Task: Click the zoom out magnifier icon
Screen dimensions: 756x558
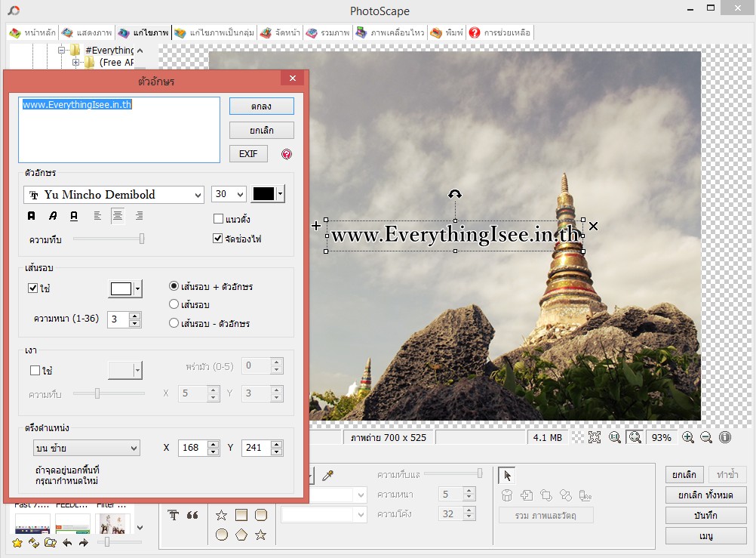Action: pyautogui.click(x=706, y=437)
